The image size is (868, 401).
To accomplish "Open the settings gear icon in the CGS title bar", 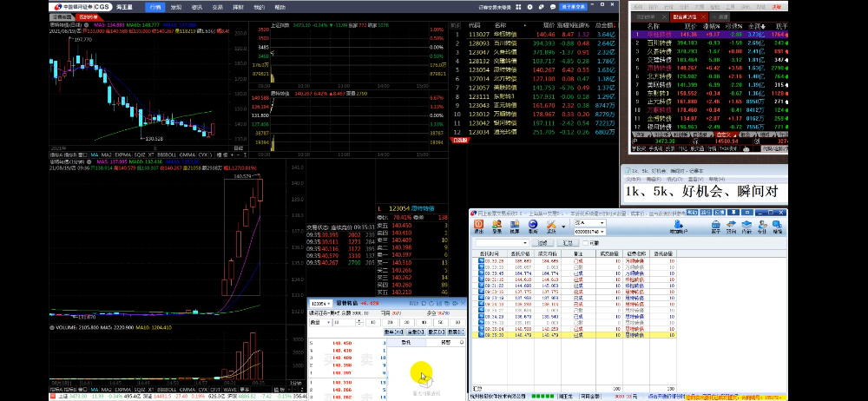I will coord(529,7).
